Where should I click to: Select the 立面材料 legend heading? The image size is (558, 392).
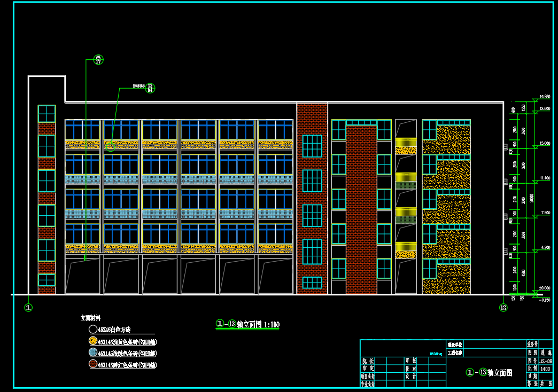(90, 318)
